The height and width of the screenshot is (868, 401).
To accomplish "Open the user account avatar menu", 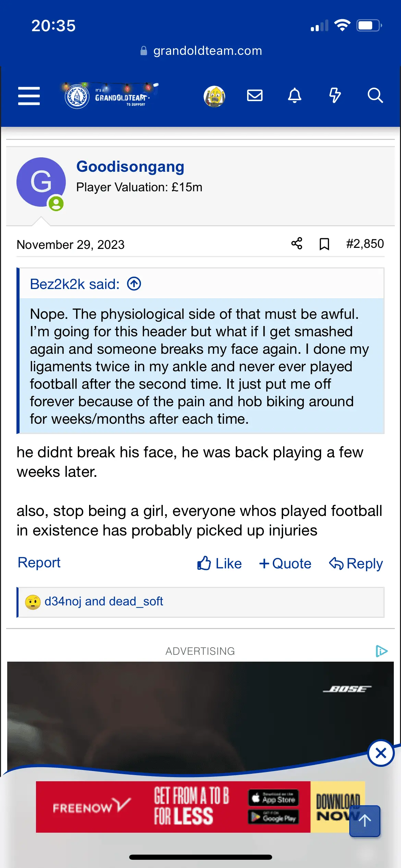I will tap(214, 96).
